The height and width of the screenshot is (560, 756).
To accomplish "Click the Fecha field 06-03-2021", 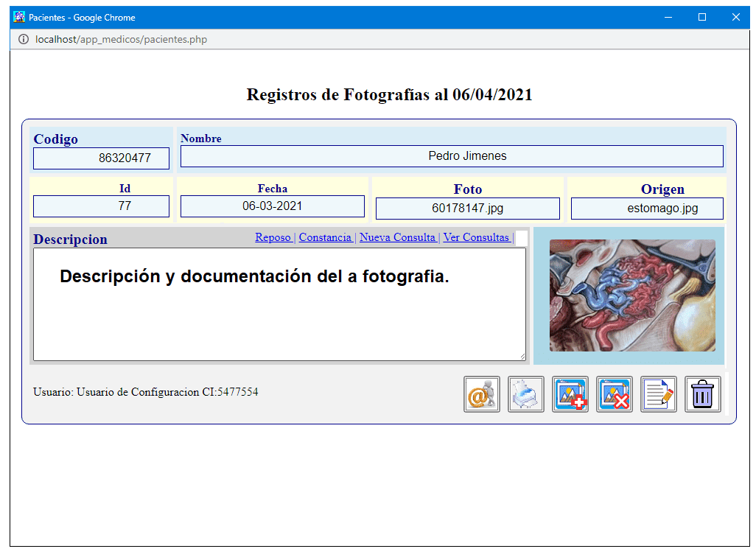I will point(273,206).
